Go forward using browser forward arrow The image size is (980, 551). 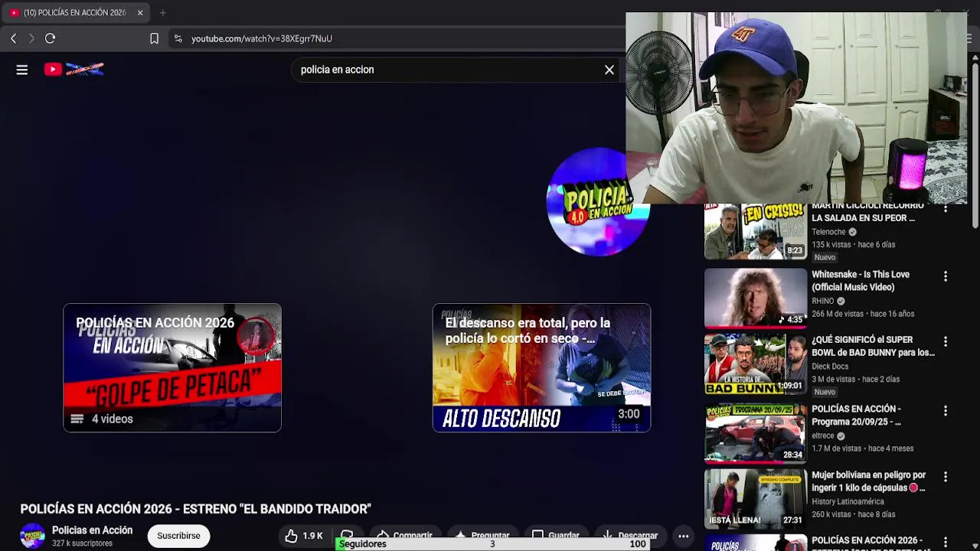[31, 38]
